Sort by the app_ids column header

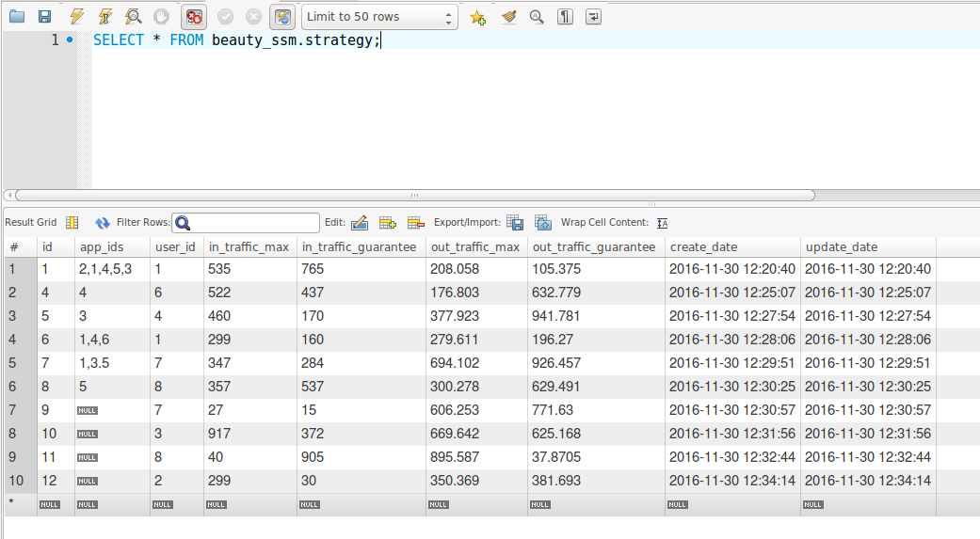(x=113, y=246)
